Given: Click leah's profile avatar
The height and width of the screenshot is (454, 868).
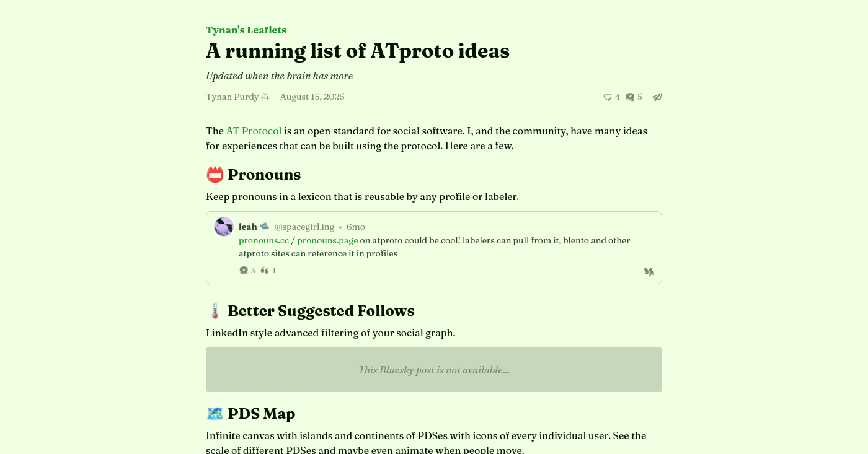Looking at the screenshot, I should click(224, 227).
